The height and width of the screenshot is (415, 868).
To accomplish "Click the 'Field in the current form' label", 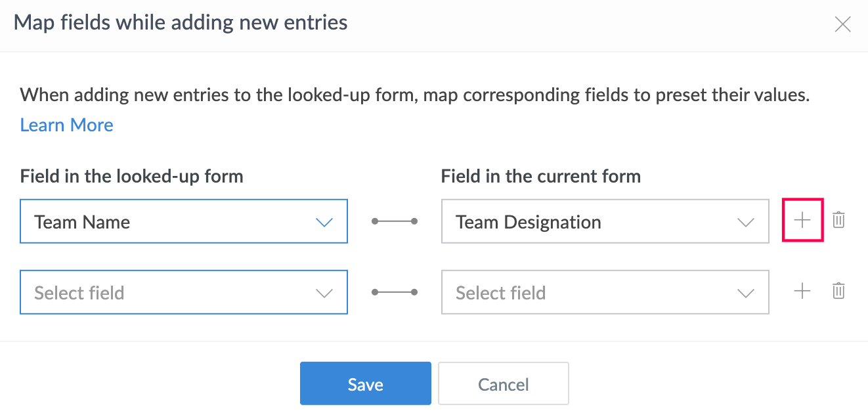I will click(540, 176).
